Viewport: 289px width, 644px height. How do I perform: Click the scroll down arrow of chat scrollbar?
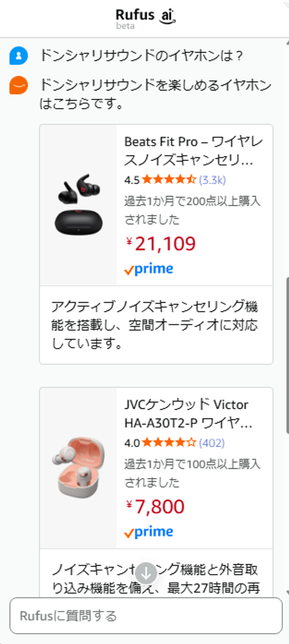click(287, 592)
